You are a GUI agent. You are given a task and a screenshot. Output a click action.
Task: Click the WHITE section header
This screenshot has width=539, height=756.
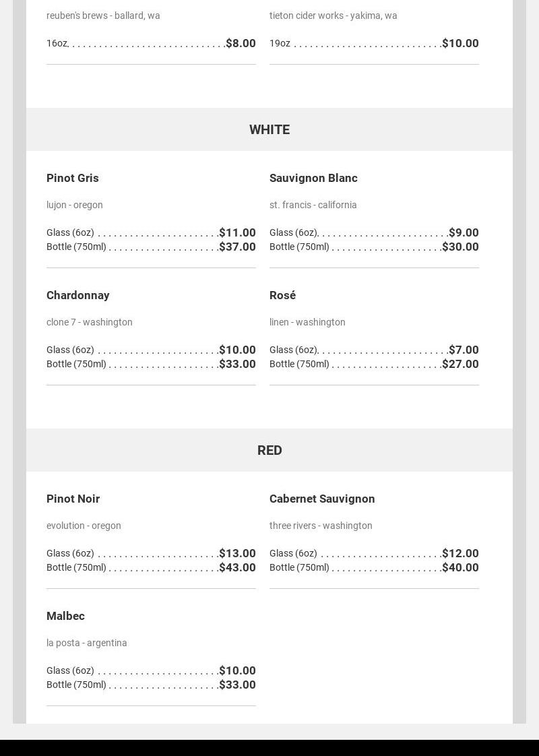[269, 129]
